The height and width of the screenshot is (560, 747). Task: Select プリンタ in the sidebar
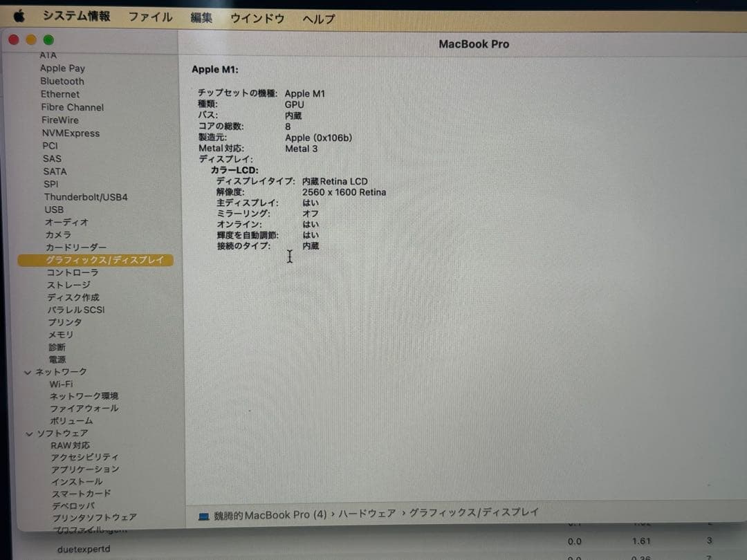pos(65,322)
